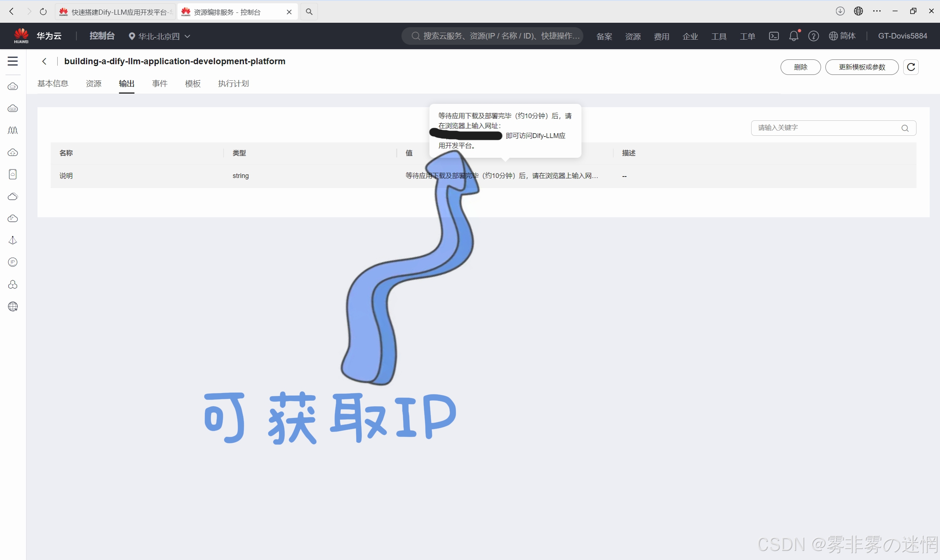Click the back chevron beside the stack name

(x=44, y=62)
